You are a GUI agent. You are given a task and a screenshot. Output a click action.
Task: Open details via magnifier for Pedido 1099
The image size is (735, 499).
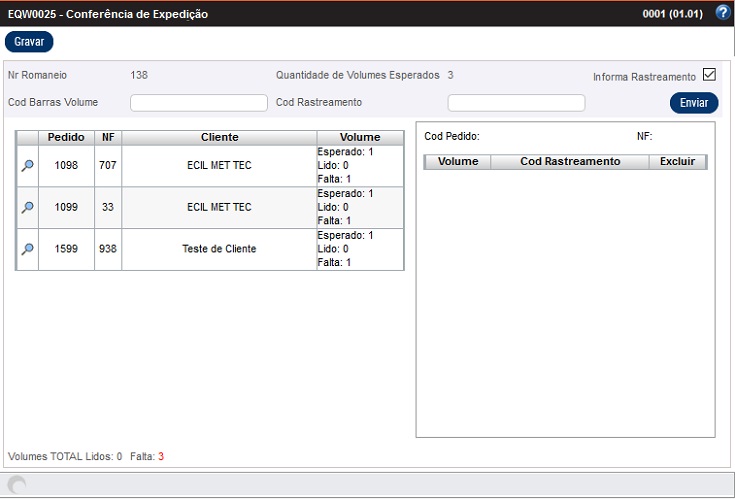(27, 207)
